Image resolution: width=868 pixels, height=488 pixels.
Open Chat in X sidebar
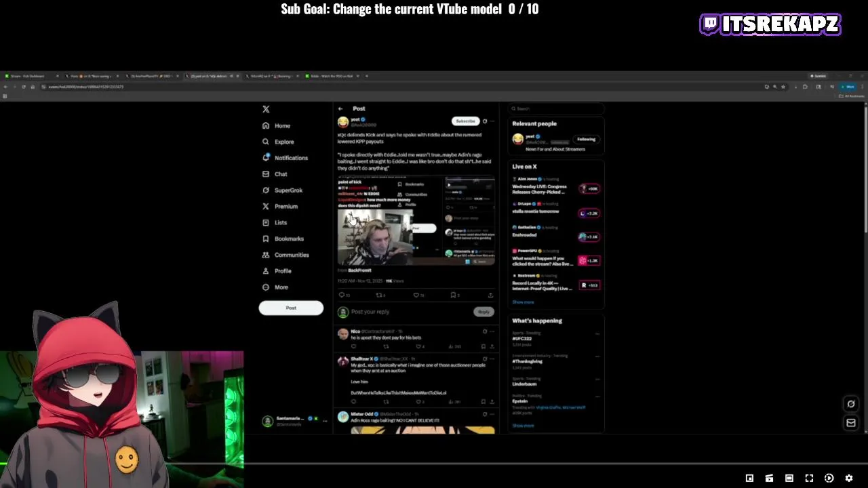[x=275, y=174]
